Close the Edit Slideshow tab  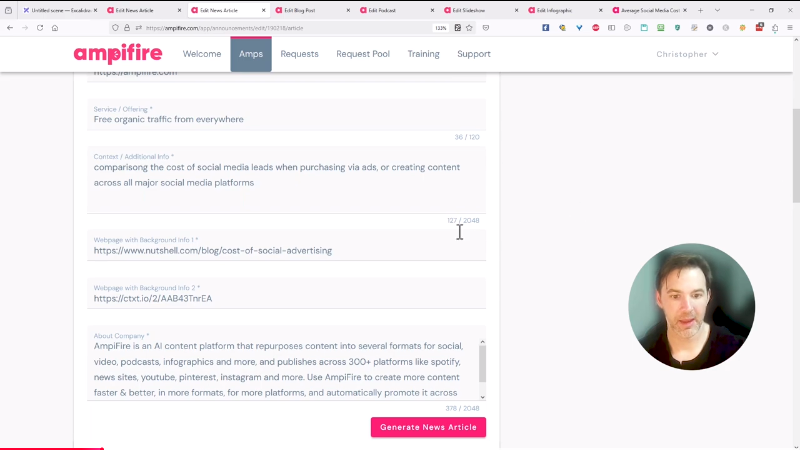(516, 10)
